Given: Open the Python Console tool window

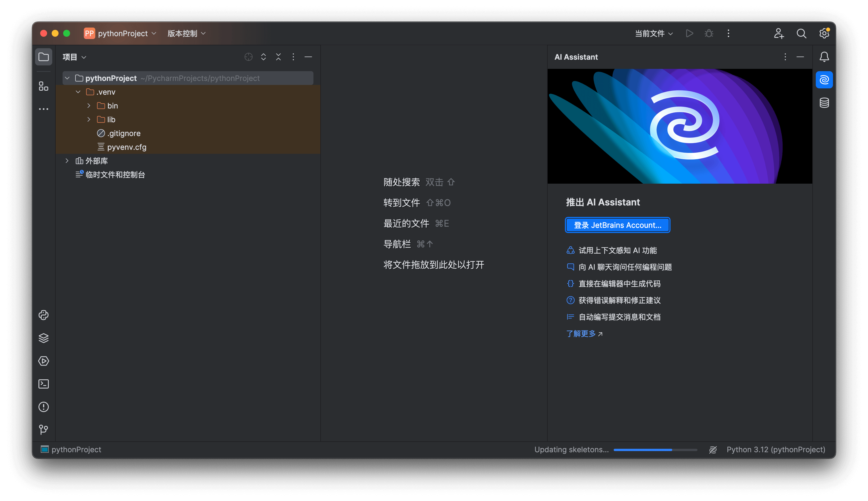Looking at the screenshot, I should pos(44,315).
